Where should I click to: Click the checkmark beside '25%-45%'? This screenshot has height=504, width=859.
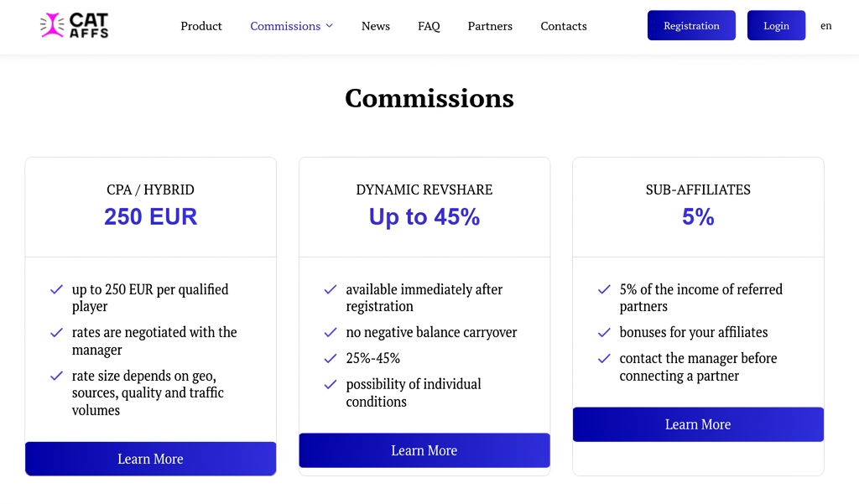pos(331,358)
